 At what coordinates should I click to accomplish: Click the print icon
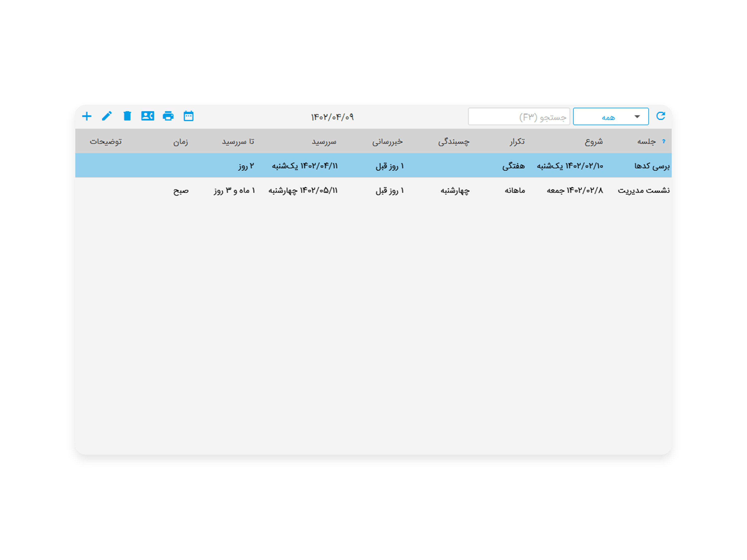[x=168, y=116]
